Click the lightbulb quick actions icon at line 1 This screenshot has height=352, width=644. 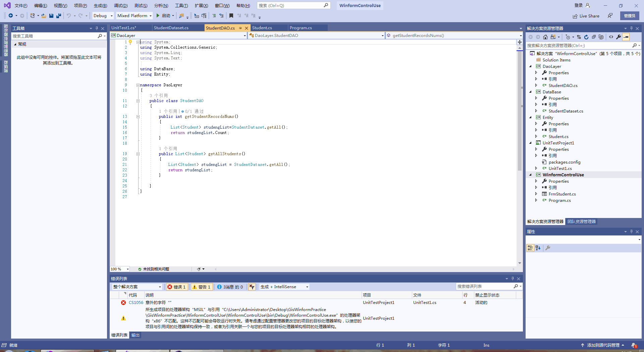130,42
